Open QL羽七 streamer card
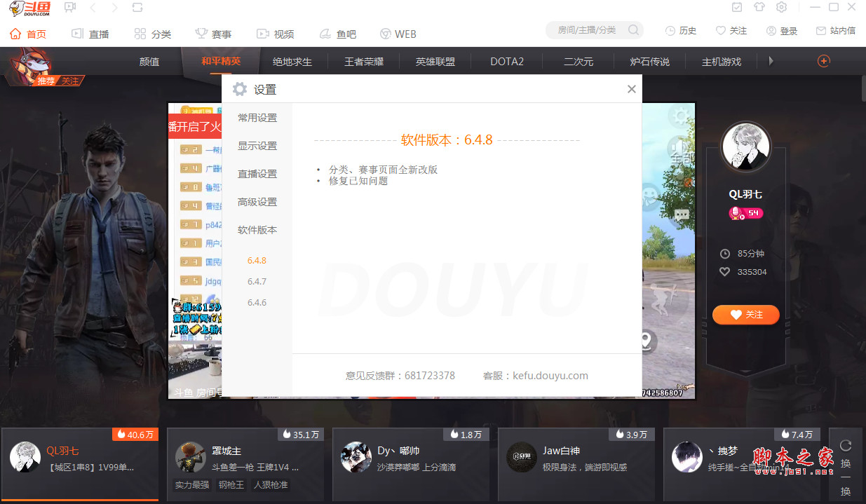Viewport: 866px width, 504px height. coord(80,463)
